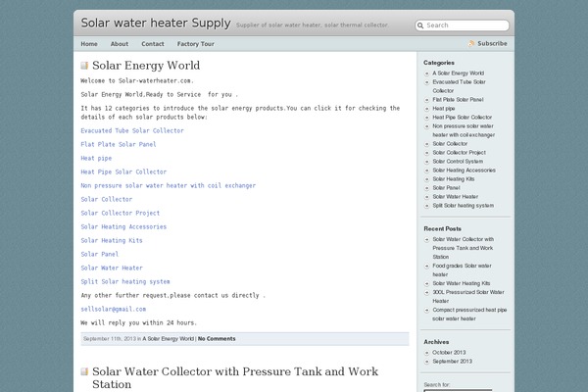Follow the Evacuated Tube Solar Collector post link
Image resolution: width=588 pixels, height=392 pixels.
point(132,130)
